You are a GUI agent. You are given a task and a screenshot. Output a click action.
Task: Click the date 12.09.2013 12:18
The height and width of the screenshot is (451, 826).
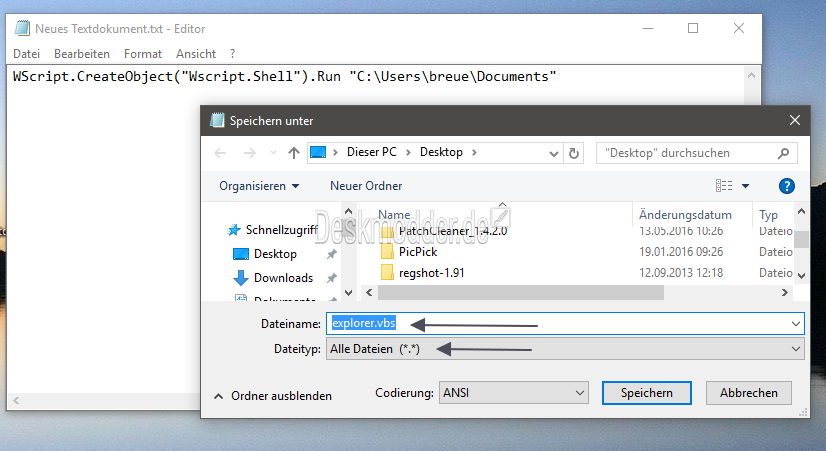[x=681, y=273]
